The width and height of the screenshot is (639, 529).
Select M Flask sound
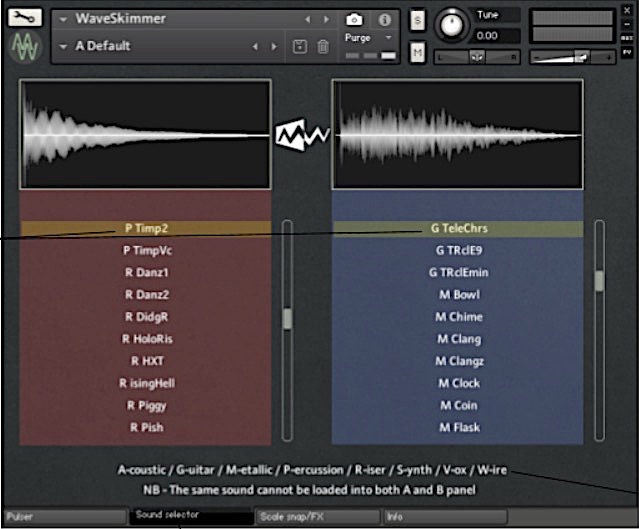[x=458, y=428]
